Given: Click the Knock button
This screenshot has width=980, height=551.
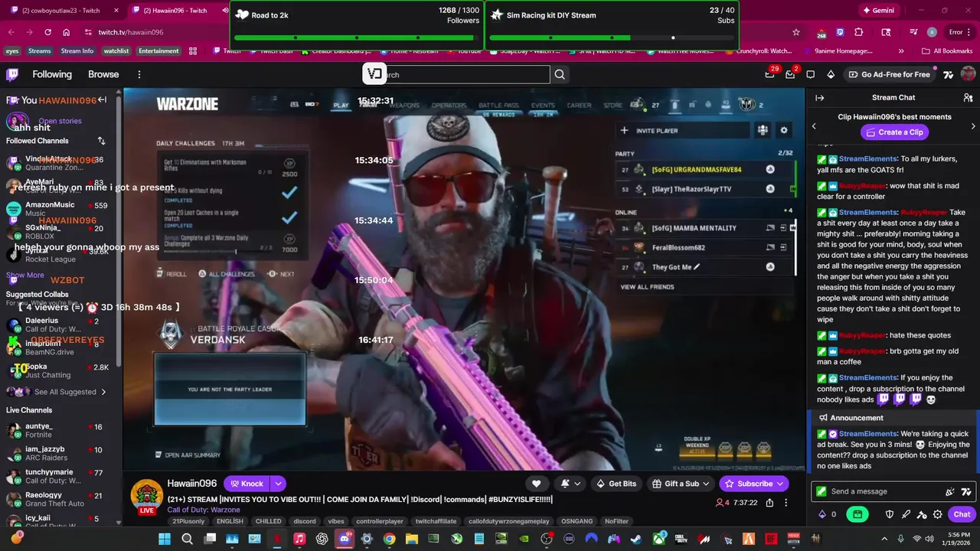Looking at the screenshot, I should 247,484.
